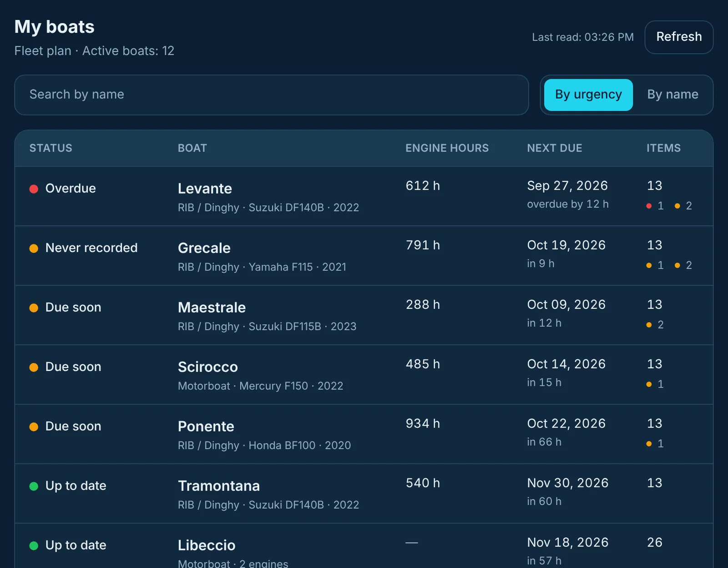Open the Maestrale boat entry
The image size is (728, 568).
point(212,307)
